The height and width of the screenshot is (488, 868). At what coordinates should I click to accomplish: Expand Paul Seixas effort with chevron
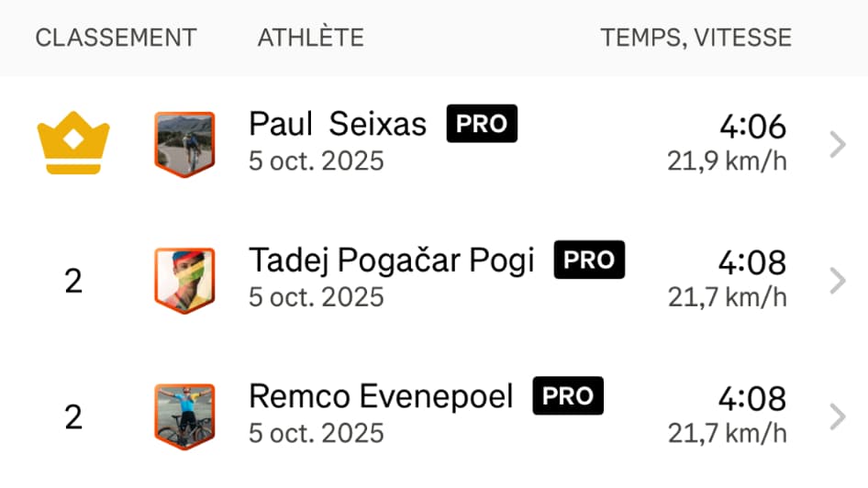pyautogui.click(x=837, y=144)
